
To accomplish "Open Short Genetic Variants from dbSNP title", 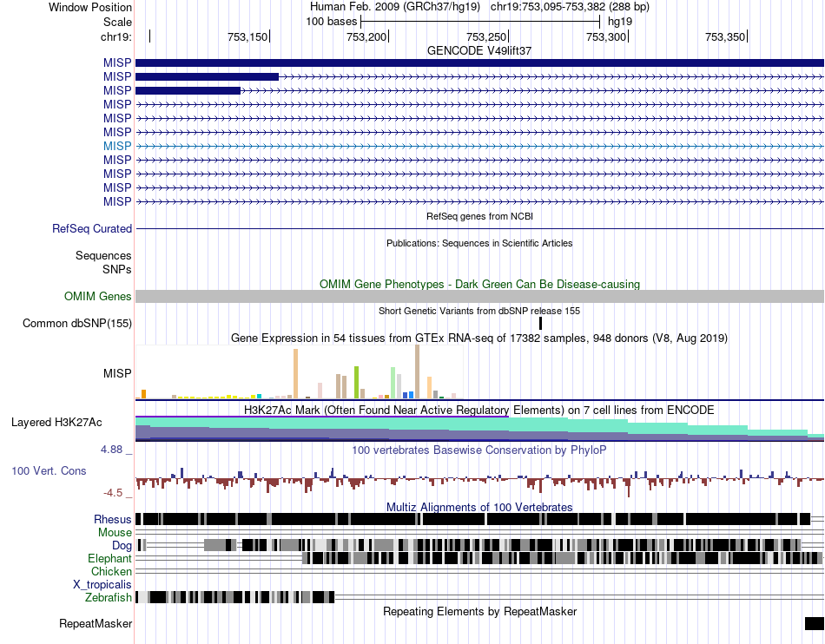I will click(479, 311).
